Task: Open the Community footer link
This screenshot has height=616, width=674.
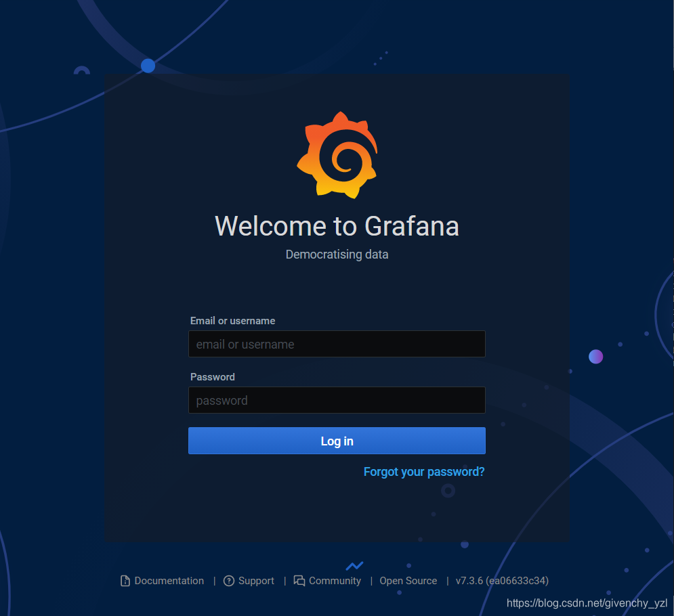Action: pyautogui.click(x=335, y=581)
